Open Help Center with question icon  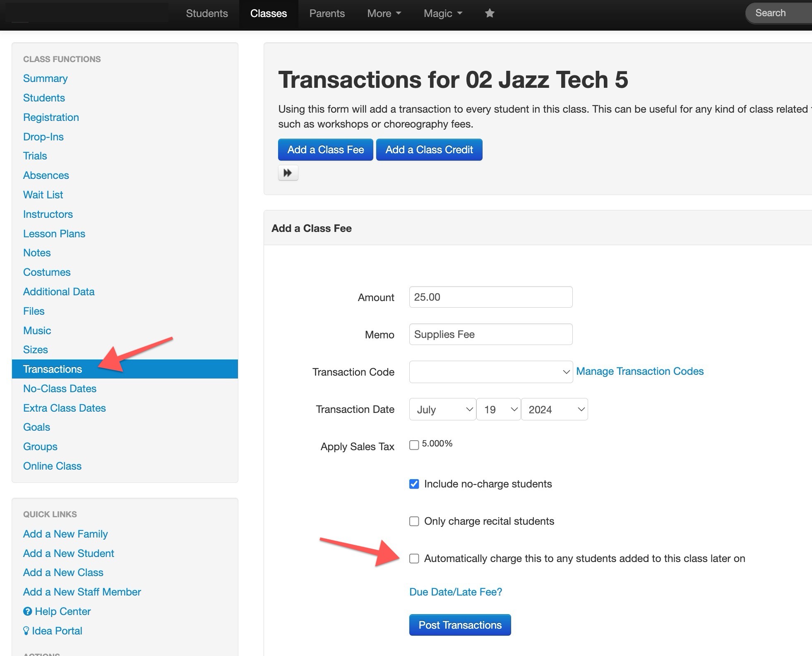click(57, 611)
